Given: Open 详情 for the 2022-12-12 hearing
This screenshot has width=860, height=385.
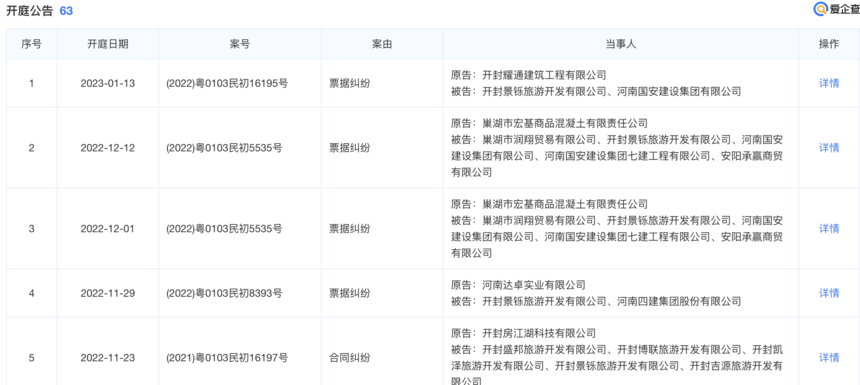Looking at the screenshot, I should click(829, 148).
